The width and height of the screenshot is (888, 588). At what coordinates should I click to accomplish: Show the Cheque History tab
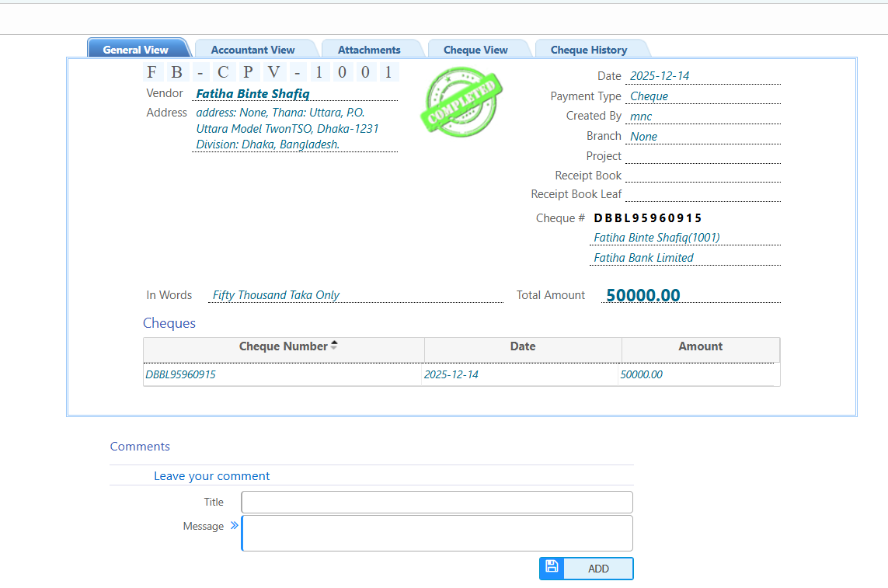589,50
